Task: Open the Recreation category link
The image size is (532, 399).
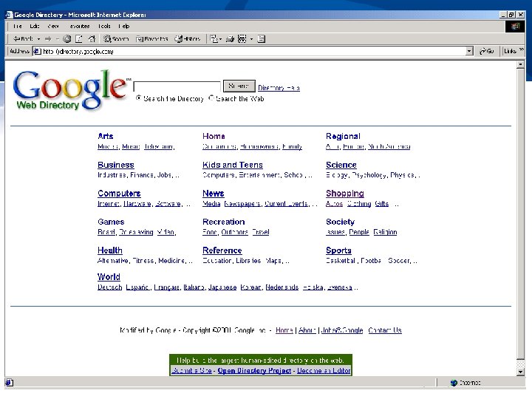Action: tap(224, 222)
